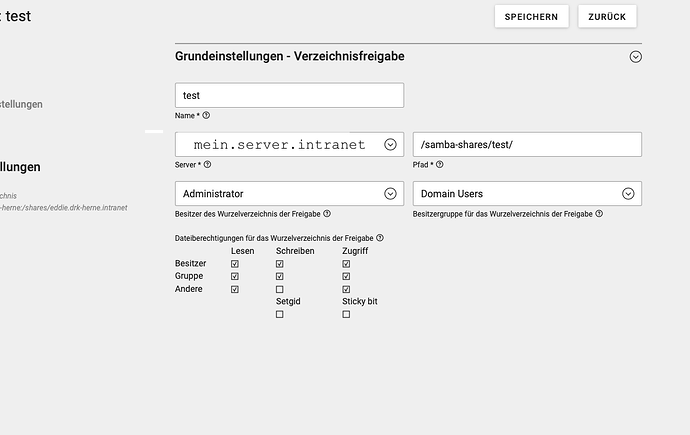Expand the Domain Users group dropdown
Image resolution: width=690 pixels, height=435 pixels.
click(x=628, y=194)
